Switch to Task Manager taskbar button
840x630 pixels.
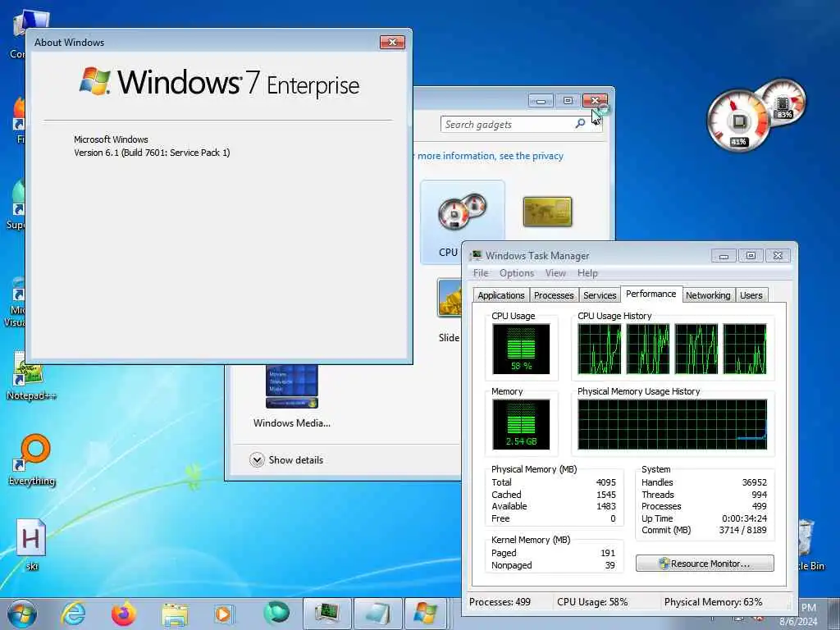pyautogui.click(x=326, y=614)
